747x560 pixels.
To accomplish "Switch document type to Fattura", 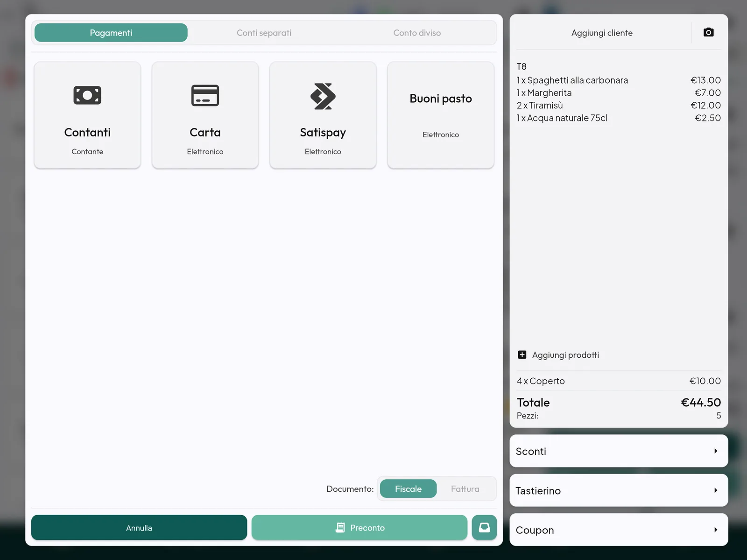I will 465,489.
